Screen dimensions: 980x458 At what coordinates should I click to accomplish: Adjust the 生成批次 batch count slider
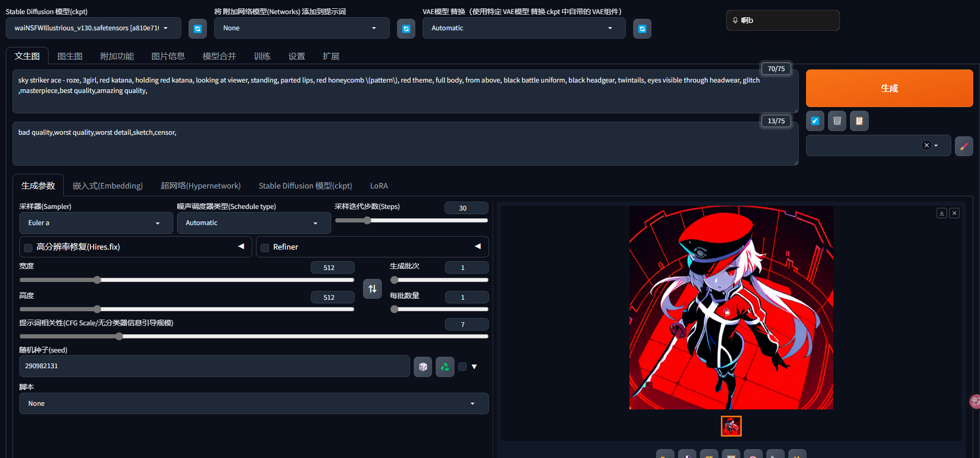click(439, 280)
